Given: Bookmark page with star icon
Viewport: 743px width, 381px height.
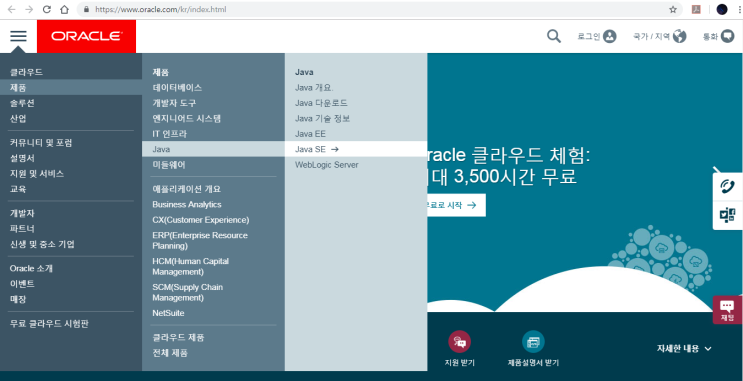Looking at the screenshot, I should click(x=673, y=9).
